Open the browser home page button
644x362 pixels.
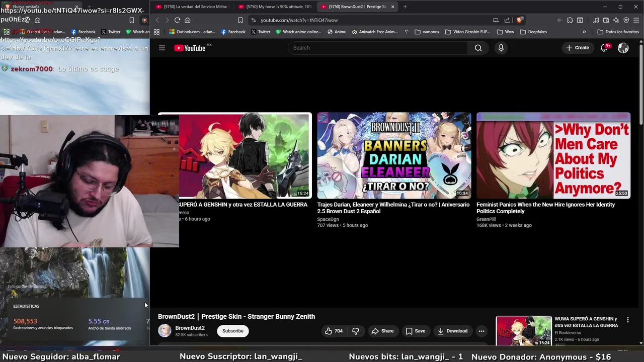click(x=187, y=20)
